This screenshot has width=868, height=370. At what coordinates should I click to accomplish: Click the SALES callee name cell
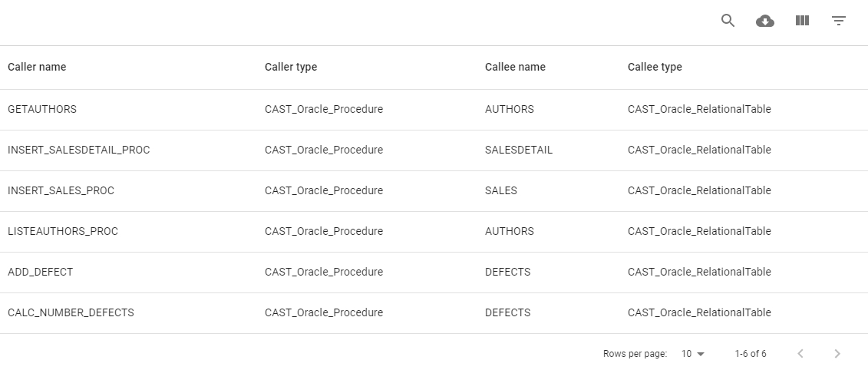(501, 190)
